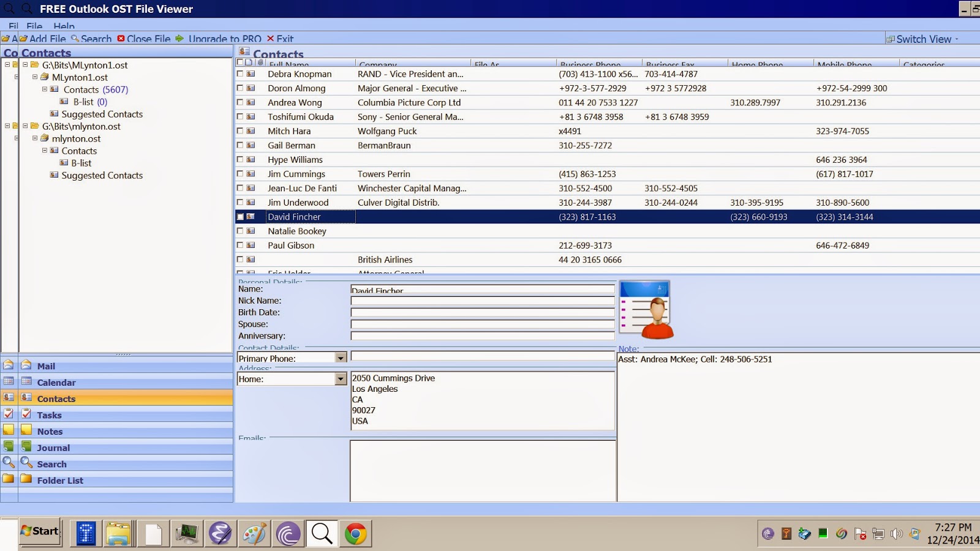Switch to the Calendar section
980x551 pixels.
(126, 382)
